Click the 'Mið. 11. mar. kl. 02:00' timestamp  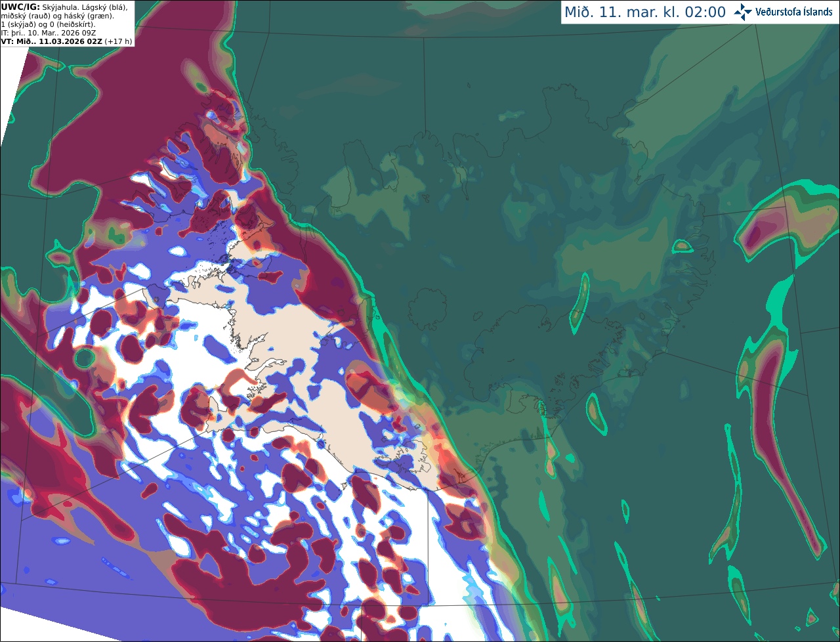645,12
